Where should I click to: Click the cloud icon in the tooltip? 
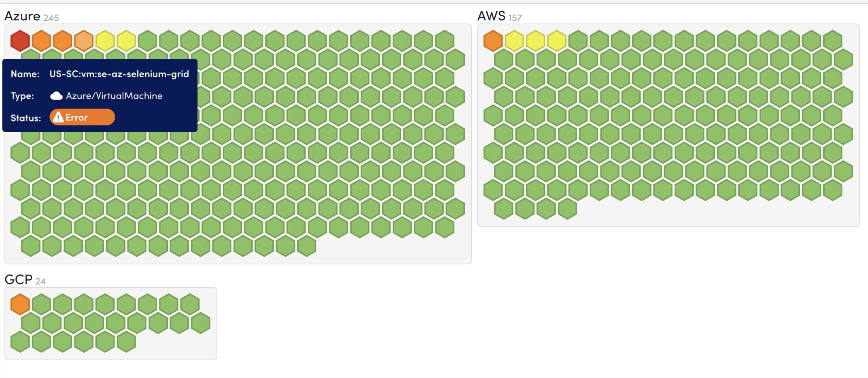(56, 96)
